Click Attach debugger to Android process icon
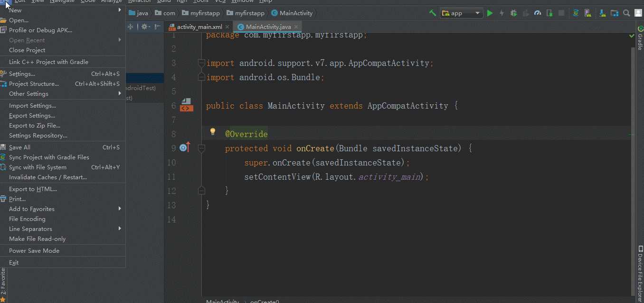Image resolution: width=644 pixels, height=303 pixels. click(x=549, y=13)
